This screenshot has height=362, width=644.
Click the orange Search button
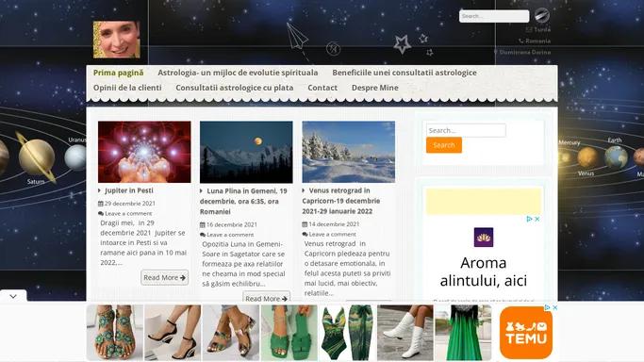click(x=444, y=145)
